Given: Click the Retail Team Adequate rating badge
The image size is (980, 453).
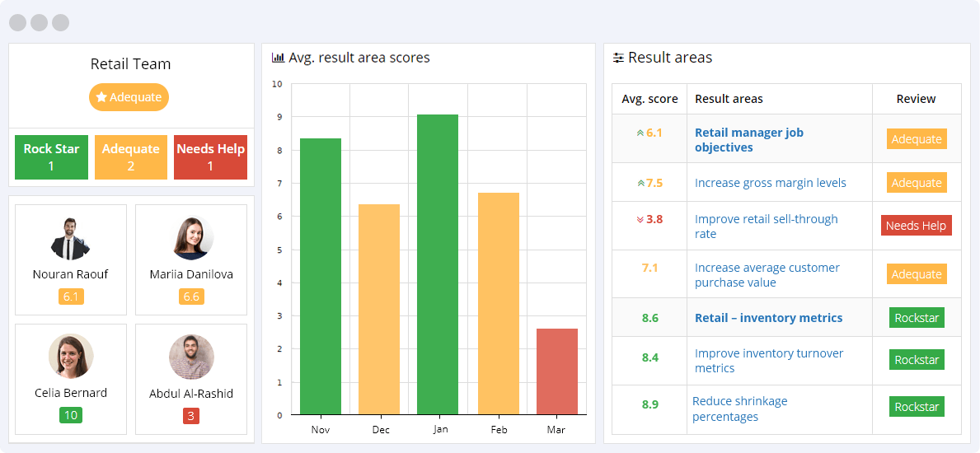Looking at the screenshot, I should pyautogui.click(x=129, y=97).
